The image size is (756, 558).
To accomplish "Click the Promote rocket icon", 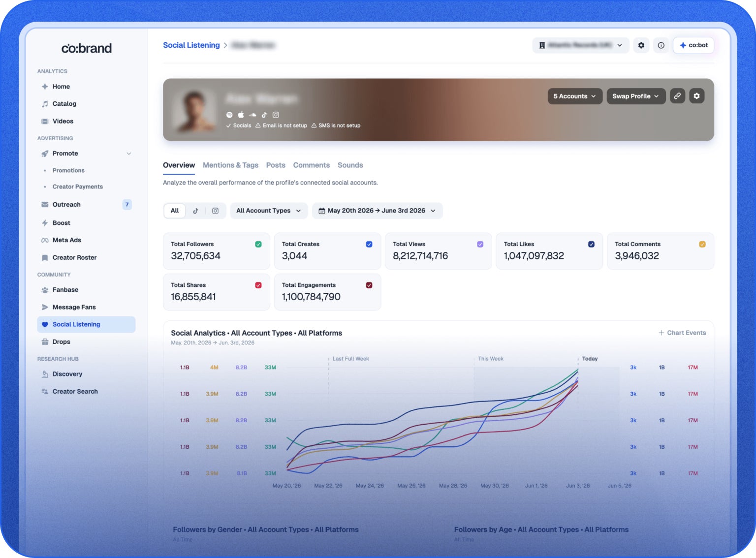I will pos(45,154).
